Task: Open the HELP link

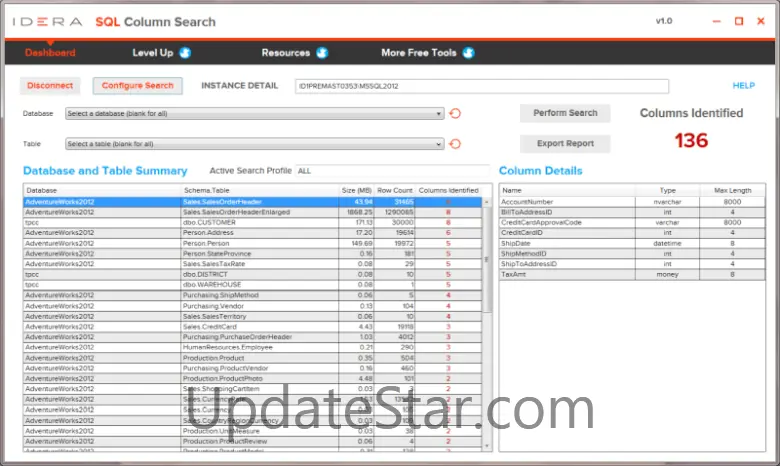Action: tap(744, 86)
